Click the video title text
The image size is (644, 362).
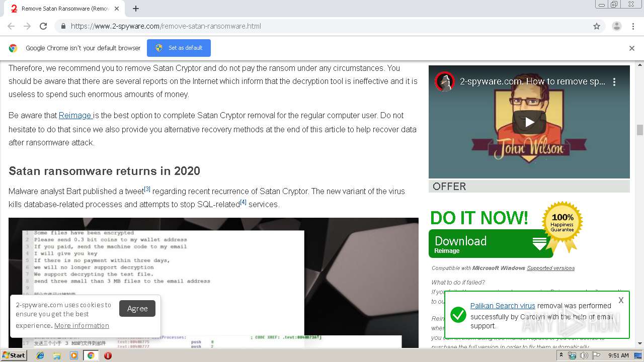coord(532,81)
